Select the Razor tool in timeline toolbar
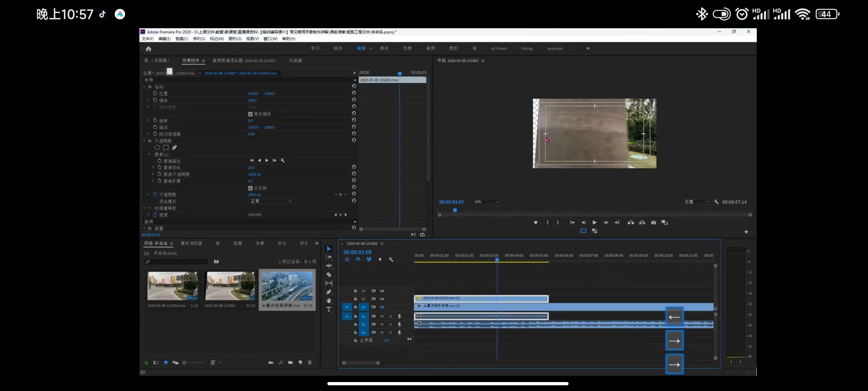The image size is (868, 391). coord(328,275)
